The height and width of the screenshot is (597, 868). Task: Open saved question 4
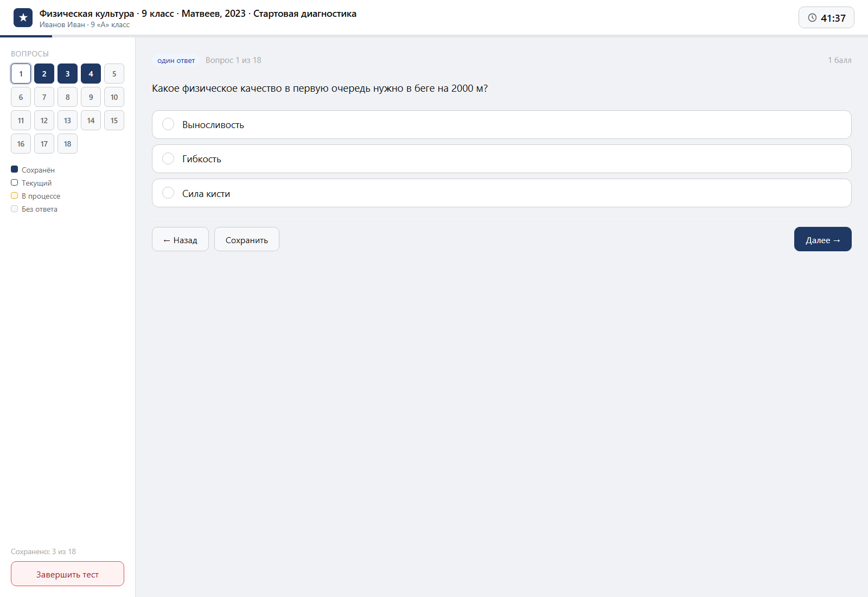coord(91,74)
